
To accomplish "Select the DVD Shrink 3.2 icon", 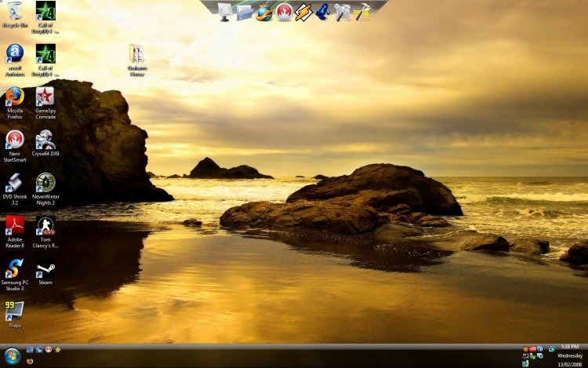I will tap(14, 184).
